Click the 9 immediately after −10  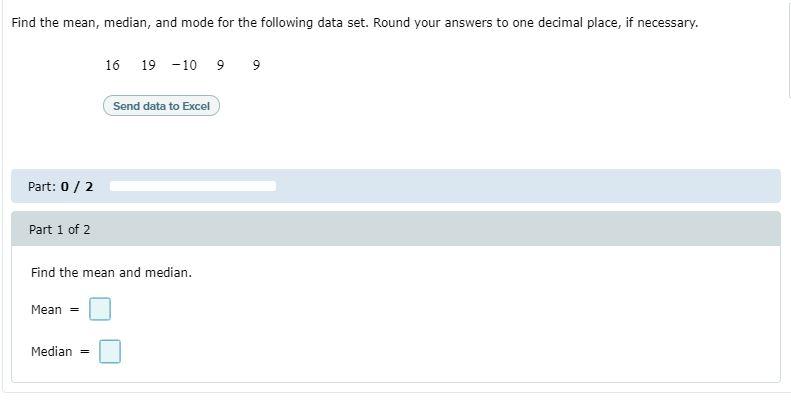tap(220, 65)
